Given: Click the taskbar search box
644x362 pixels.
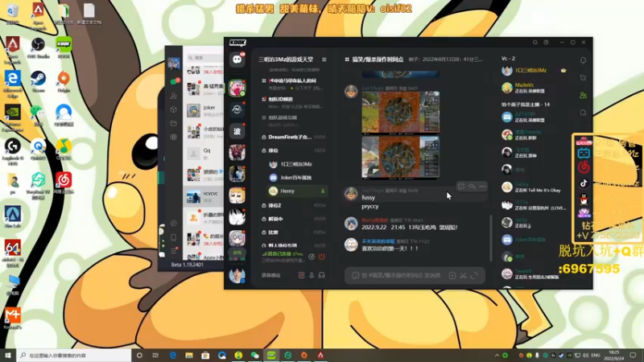Looking at the screenshot, I should click(x=74, y=356).
